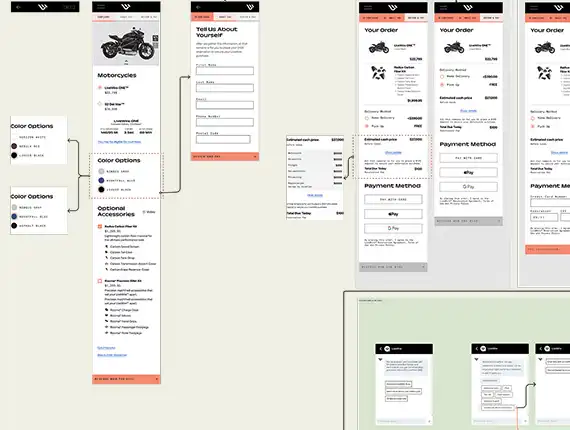Click the arrow on the gray bar below the Apple Pay and Carbon Kit order screen
Screen dimensions: 570x430
[424, 267]
